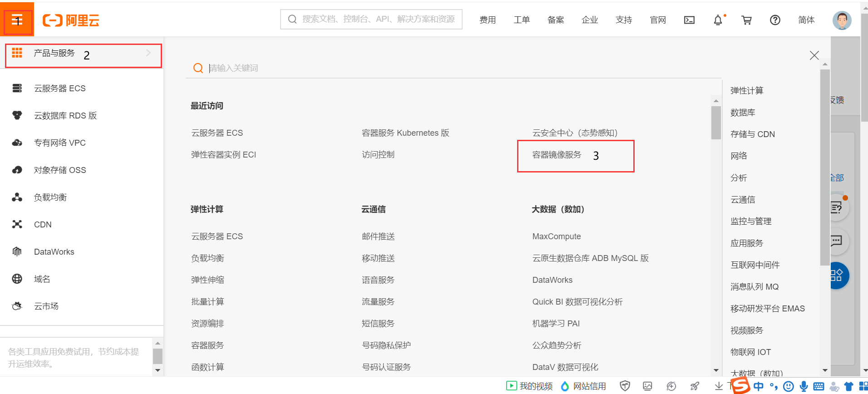
Task: Open 域名 in left sidebar
Action: pos(42,279)
